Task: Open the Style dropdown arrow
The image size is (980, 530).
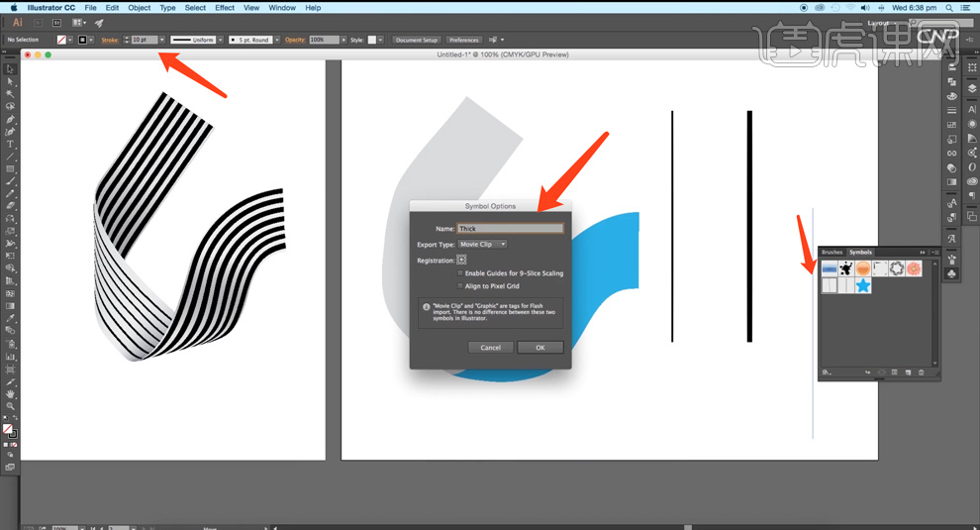Action: [x=381, y=40]
